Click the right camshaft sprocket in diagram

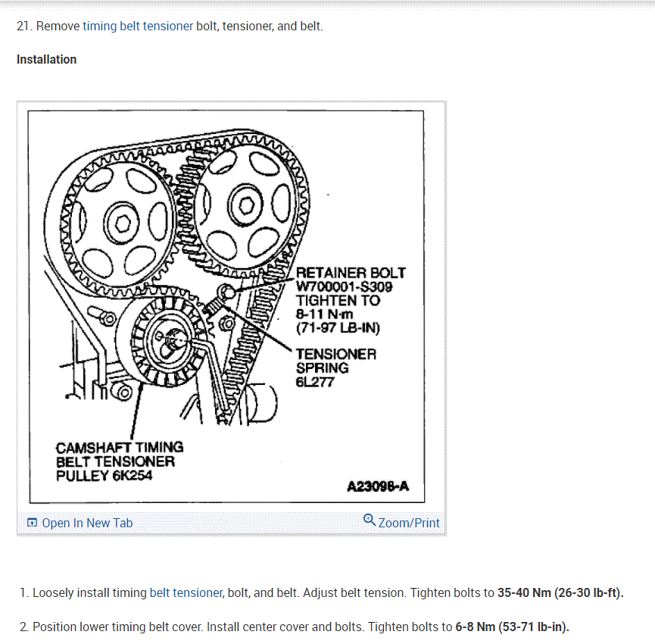pyautogui.click(x=245, y=205)
